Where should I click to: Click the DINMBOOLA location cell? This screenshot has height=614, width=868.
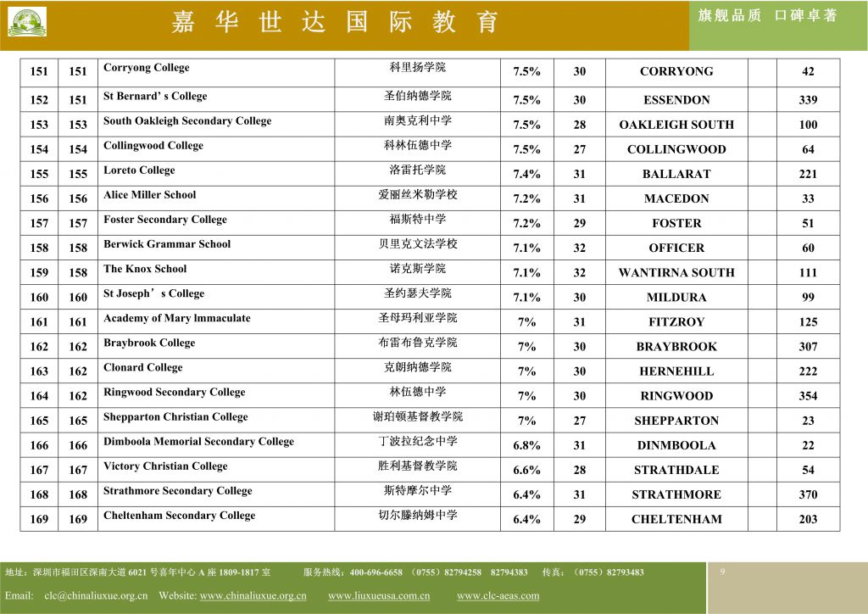pyautogui.click(x=676, y=446)
